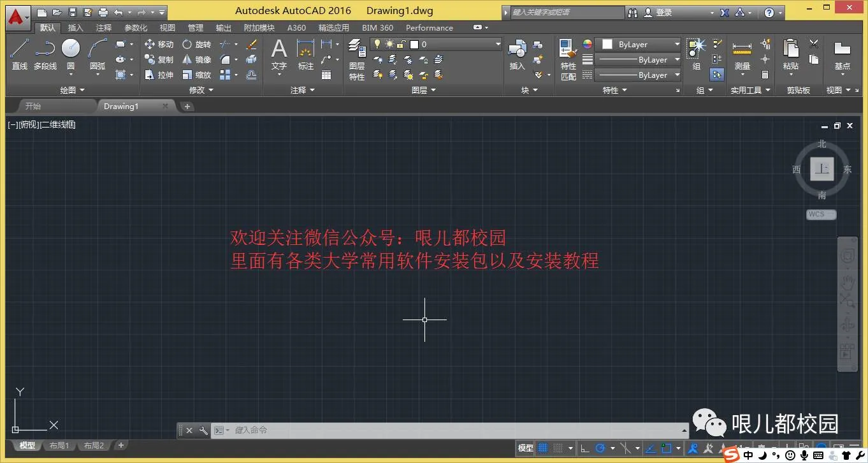
Task: Toggle polar tracking in status bar
Action: [x=600, y=448]
